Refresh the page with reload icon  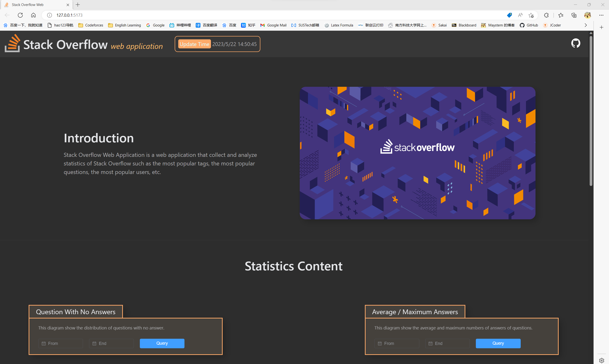coord(20,15)
